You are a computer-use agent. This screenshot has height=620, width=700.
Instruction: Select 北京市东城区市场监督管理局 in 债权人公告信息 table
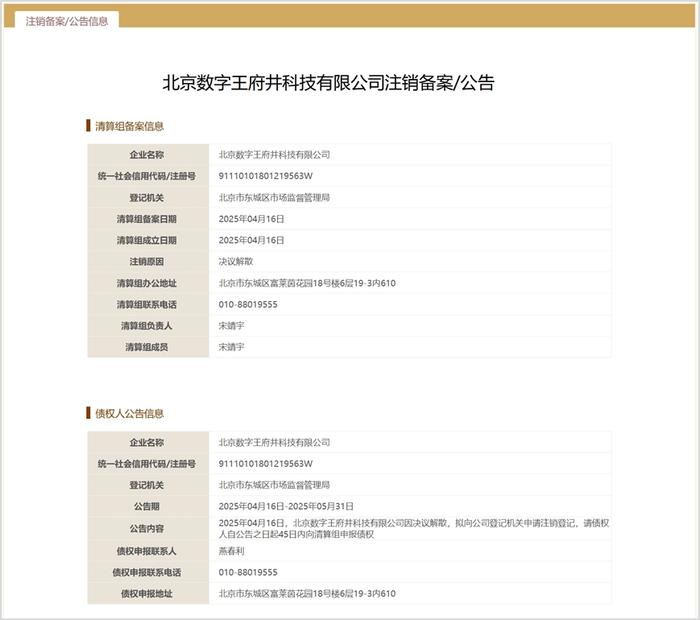[274, 485]
